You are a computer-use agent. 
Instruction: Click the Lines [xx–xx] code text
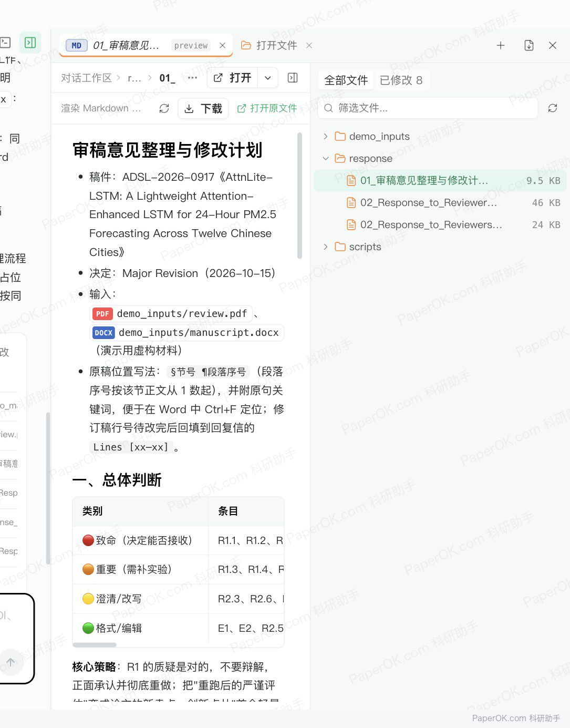[x=131, y=447]
